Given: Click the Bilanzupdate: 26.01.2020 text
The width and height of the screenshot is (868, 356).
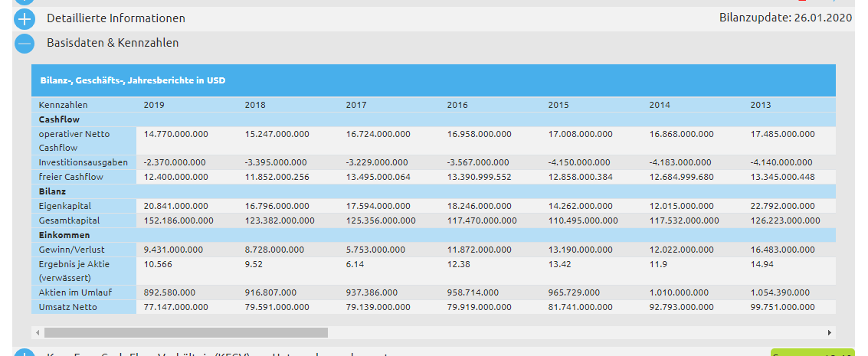Looking at the screenshot, I should click(x=785, y=18).
